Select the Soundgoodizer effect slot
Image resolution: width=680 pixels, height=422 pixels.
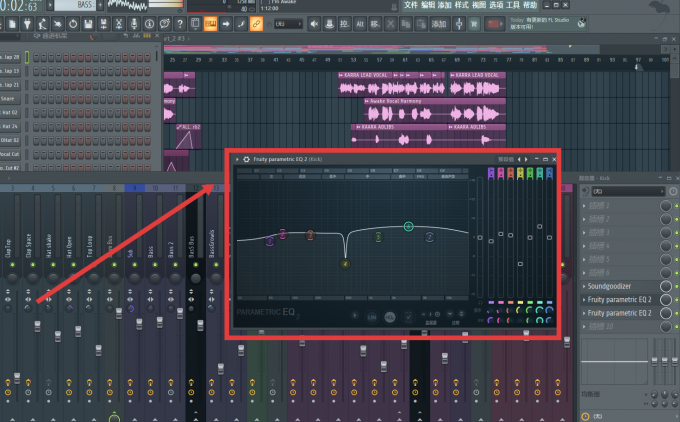[x=620, y=286]
